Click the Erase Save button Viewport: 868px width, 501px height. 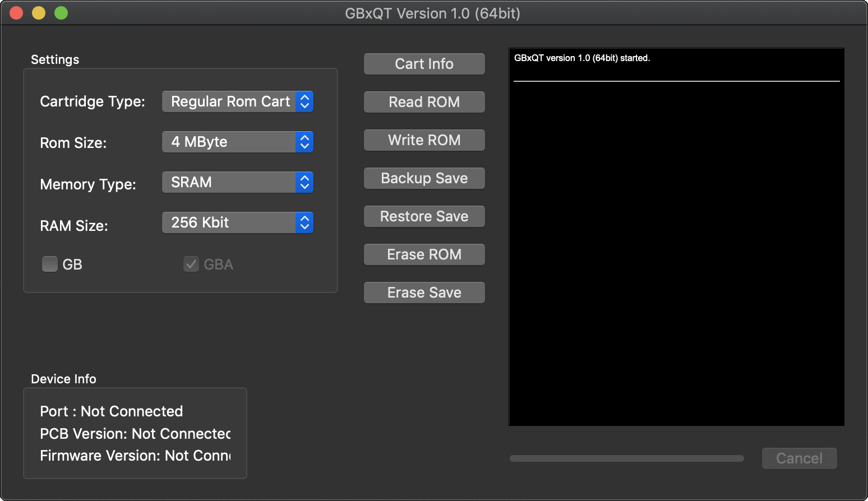tap(424, 293)
